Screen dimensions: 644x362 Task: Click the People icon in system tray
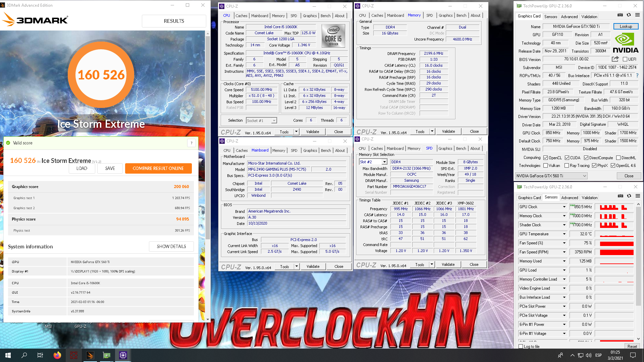[560, 355]
